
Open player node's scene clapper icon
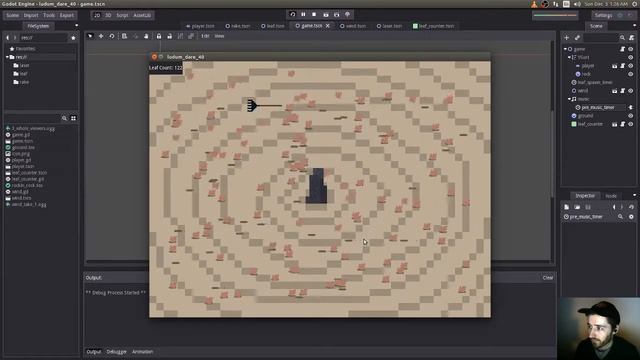tap(615, 66)
